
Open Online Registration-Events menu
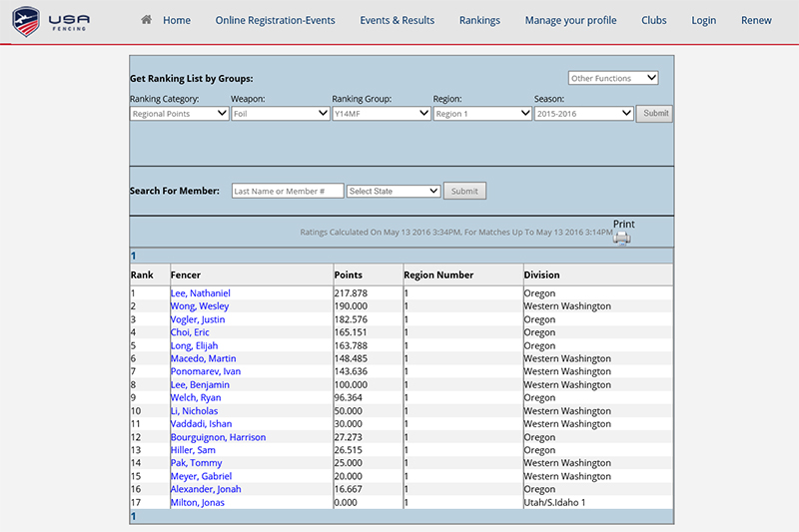click(276, 20)
